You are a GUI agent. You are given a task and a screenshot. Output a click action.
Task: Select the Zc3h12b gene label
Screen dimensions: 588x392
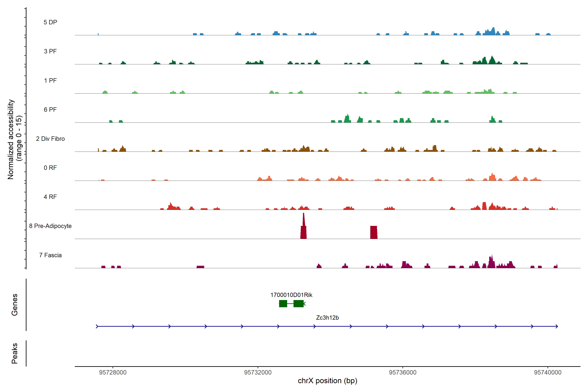327,318
